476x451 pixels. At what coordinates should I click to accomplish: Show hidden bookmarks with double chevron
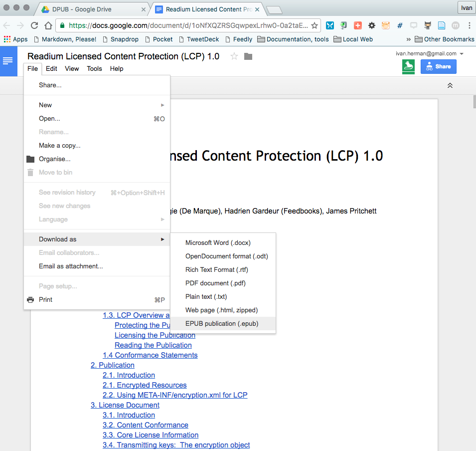(x=409, y=39)
